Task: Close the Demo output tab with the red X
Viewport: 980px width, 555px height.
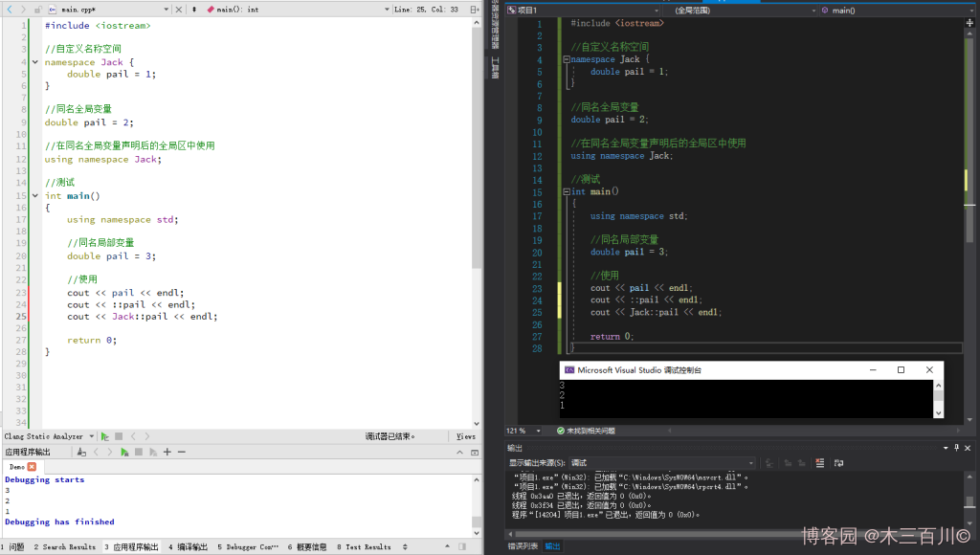Action: pos(32,466)
